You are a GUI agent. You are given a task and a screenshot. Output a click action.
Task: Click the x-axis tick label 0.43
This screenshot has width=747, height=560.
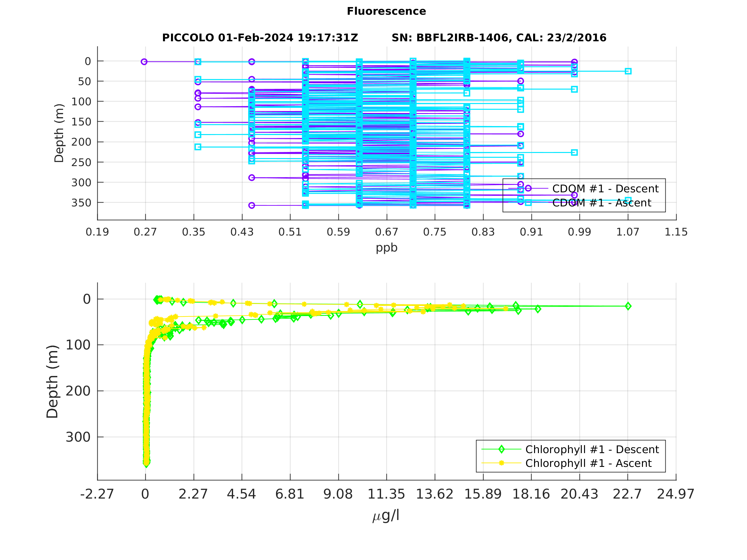pos(242,232)
